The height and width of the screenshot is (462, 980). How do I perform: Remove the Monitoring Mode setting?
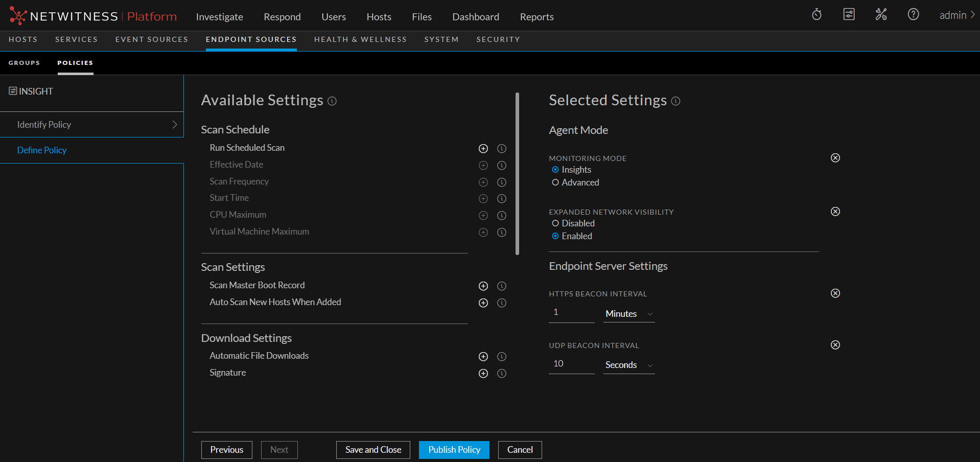coord(835,158)
